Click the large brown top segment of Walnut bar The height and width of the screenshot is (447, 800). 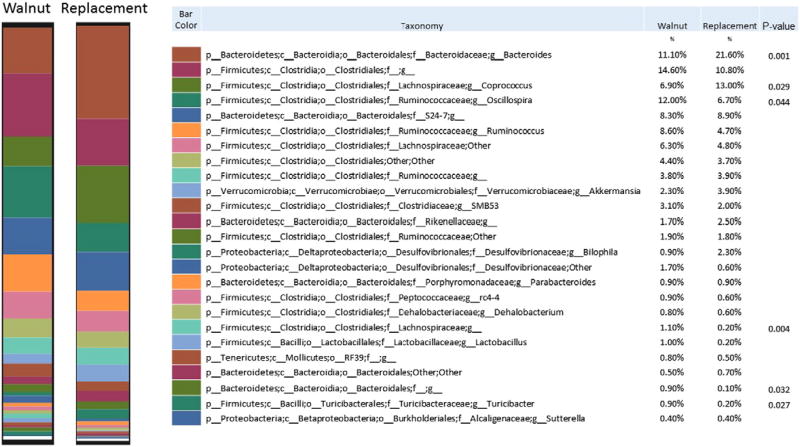coord(28,50)
